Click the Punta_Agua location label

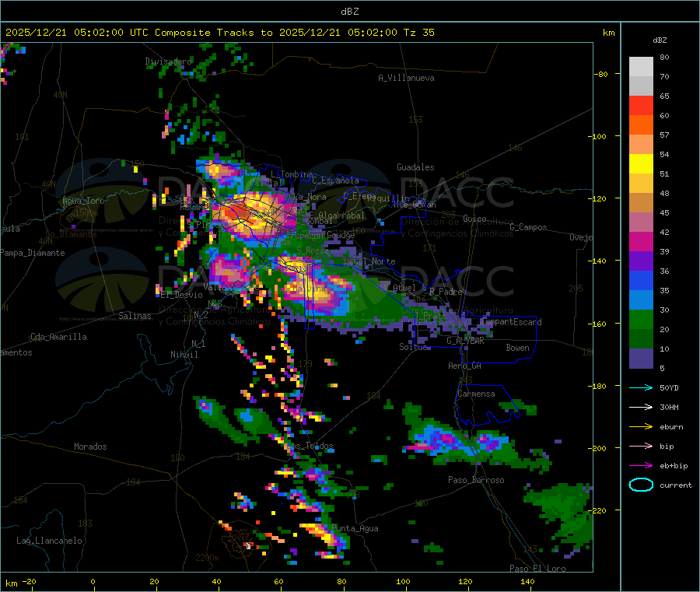[355, 528]
